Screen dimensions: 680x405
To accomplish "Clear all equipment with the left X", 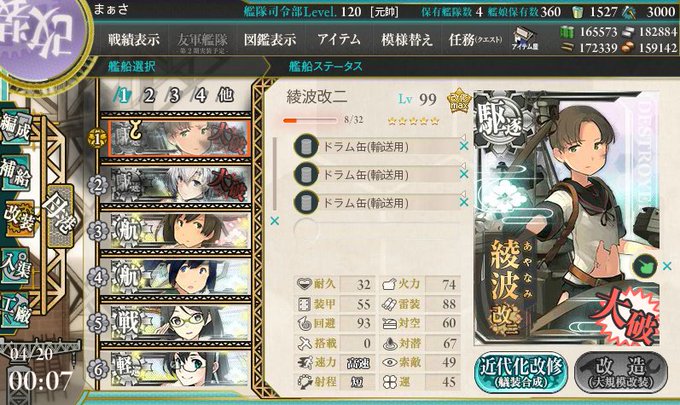I will pos(274,221).
